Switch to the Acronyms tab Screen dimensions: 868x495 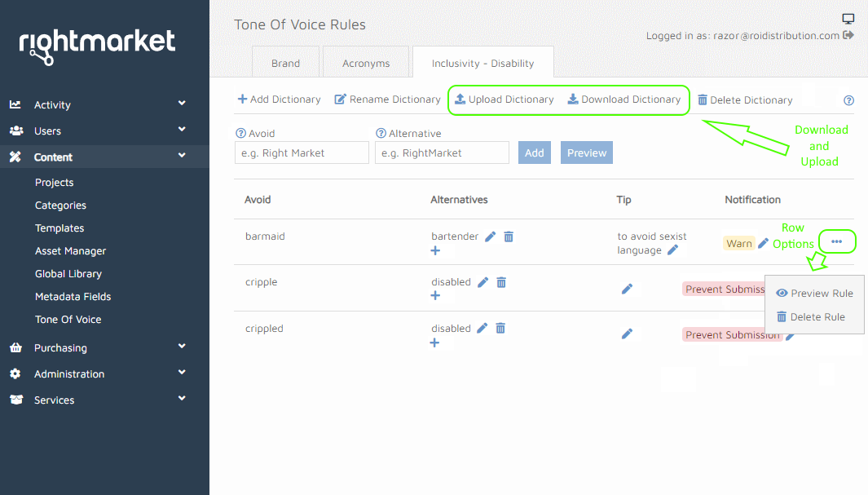[366, 63]
